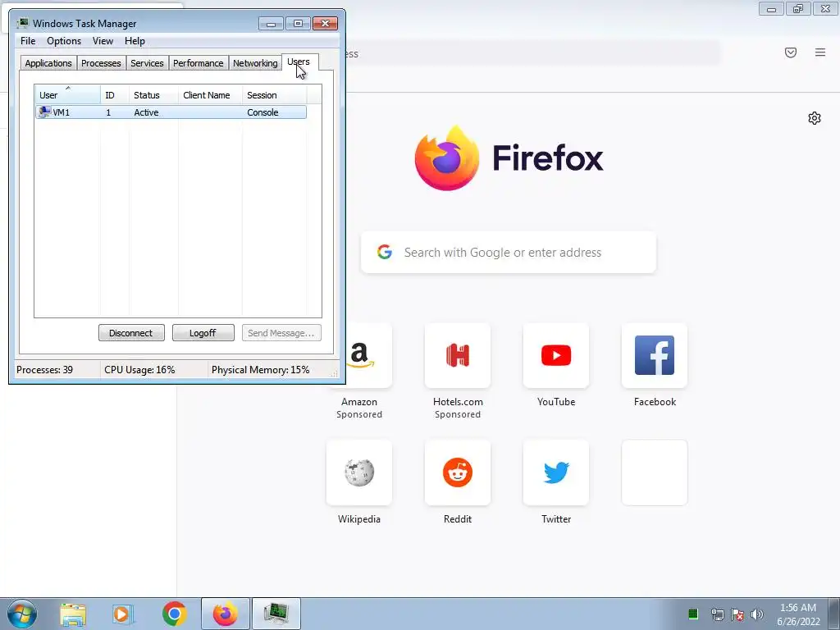The height and width of the screenshot is (630, 840).
Task: Switch to Firefox taskbar button
Action: pos(225,614)
